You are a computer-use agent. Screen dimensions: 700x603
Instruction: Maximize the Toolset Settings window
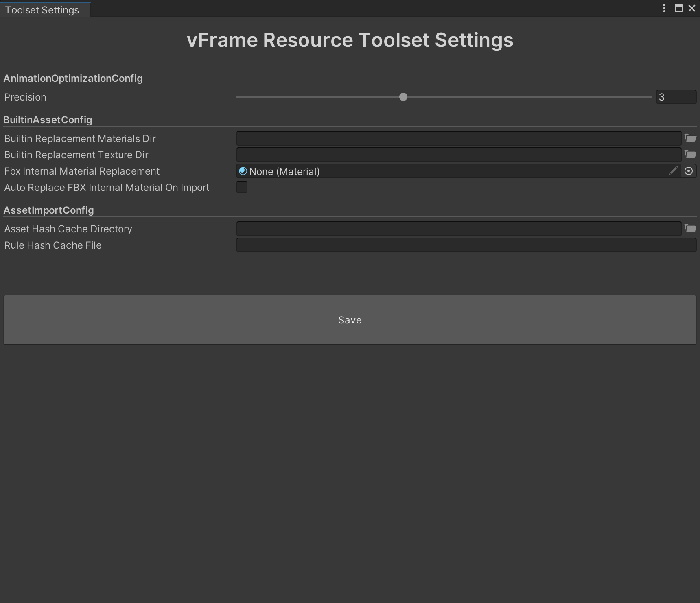678,8
